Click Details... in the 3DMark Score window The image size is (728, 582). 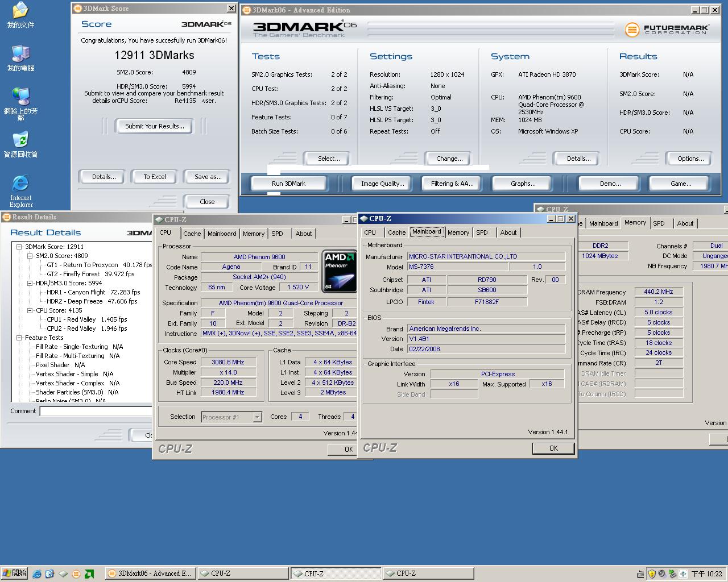(104, 177)
